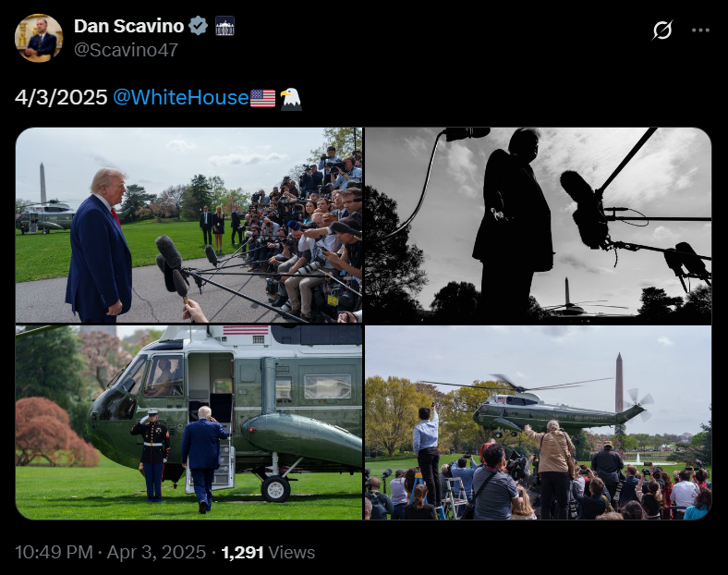Open the Dan Scavino display name link
Viewport: 728px width, 575px height.
click(128, 26)
